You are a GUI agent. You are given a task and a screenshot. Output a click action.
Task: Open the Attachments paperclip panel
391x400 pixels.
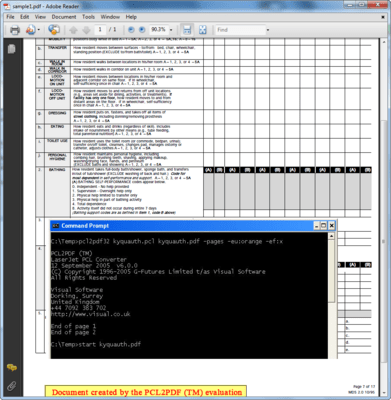point(12,386)
